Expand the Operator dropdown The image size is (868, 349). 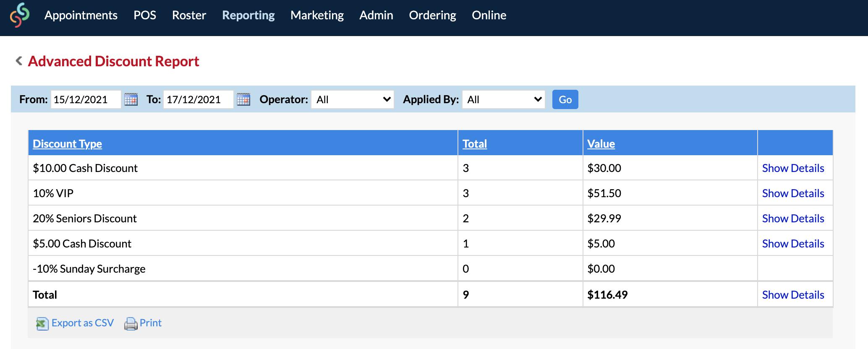point(353,99)
